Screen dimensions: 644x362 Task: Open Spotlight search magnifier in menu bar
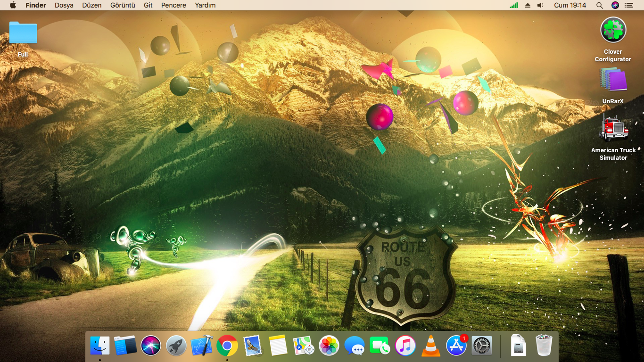tap(599, 5)
